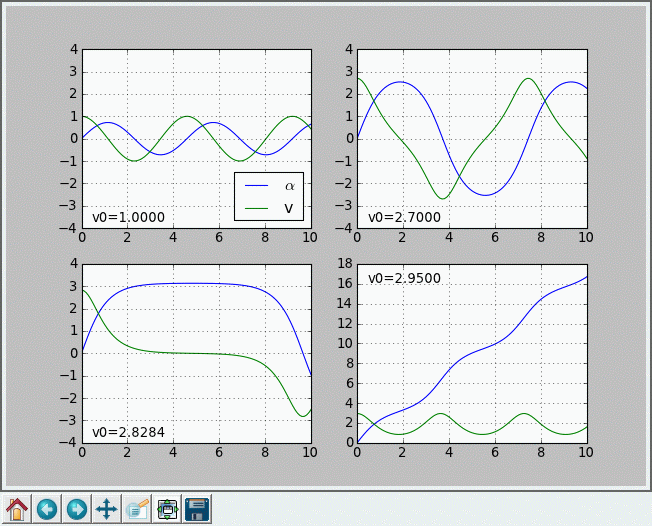Click the v0=1.0000 annotation text
The height and width of the screenshot is (526, 652).
[128, 217]
